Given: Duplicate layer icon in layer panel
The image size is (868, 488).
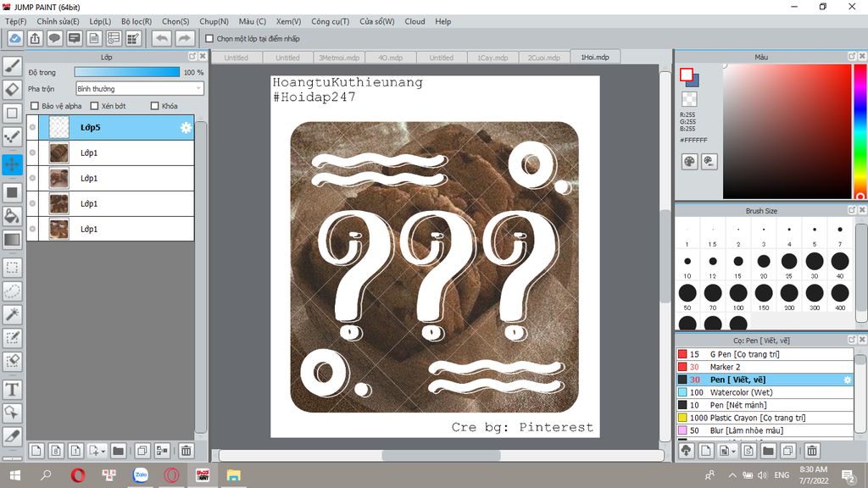Looking at the screenshot, I should point(142,451).
